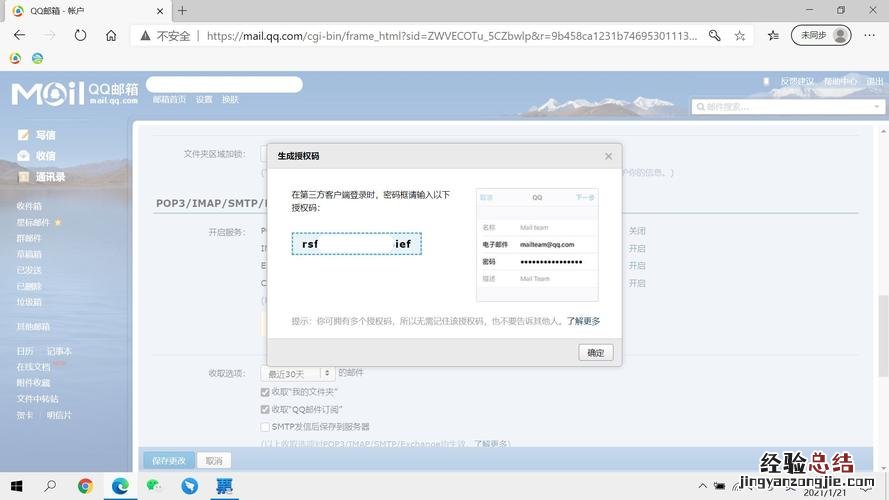Click the page vertical scrollbar
This screenshot has width=889, height=500.
[883, 334]
